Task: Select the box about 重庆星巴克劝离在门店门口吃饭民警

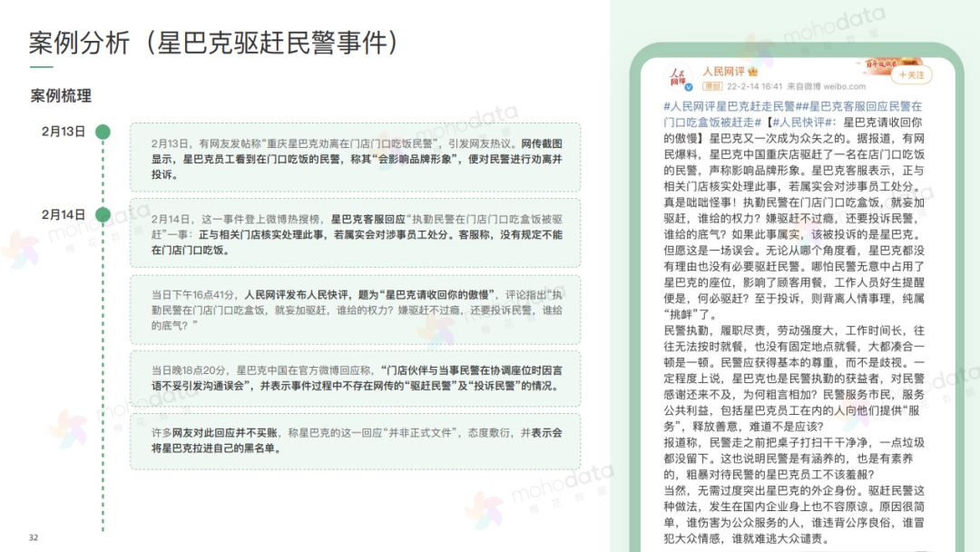Action: point(355,158)
